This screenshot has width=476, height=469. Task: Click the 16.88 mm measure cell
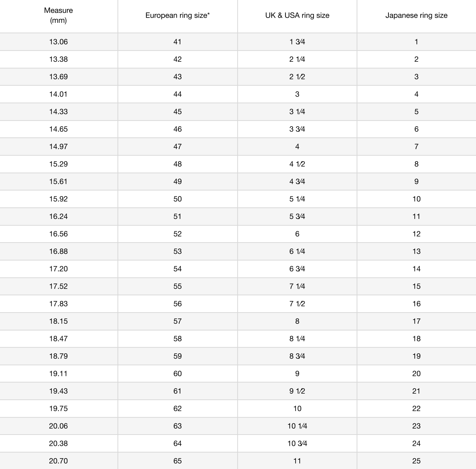[58, 251]
